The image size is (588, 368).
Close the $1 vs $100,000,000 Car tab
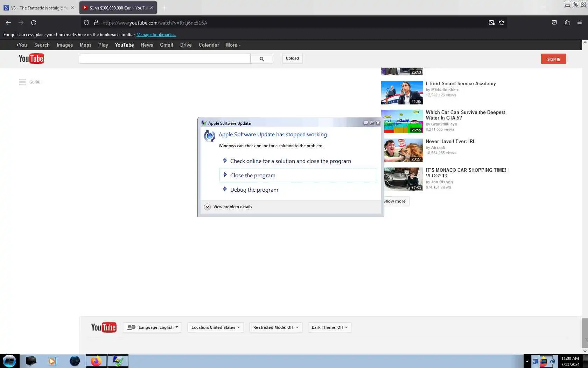pos(151,8)
